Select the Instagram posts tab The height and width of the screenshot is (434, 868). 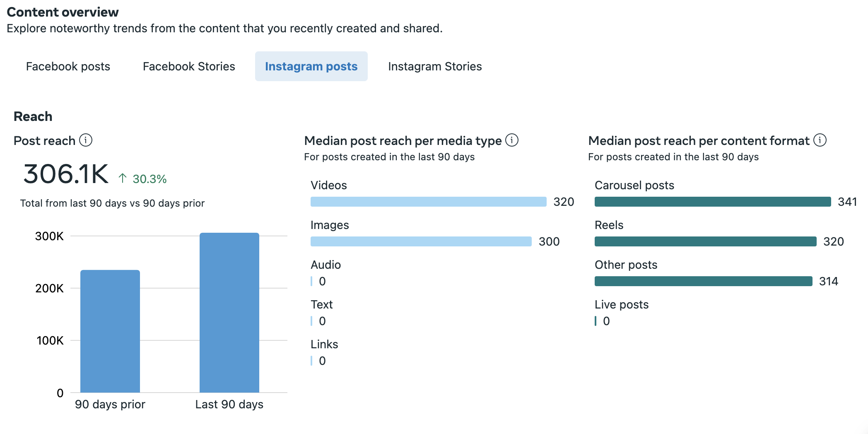[x=311, y=66]
